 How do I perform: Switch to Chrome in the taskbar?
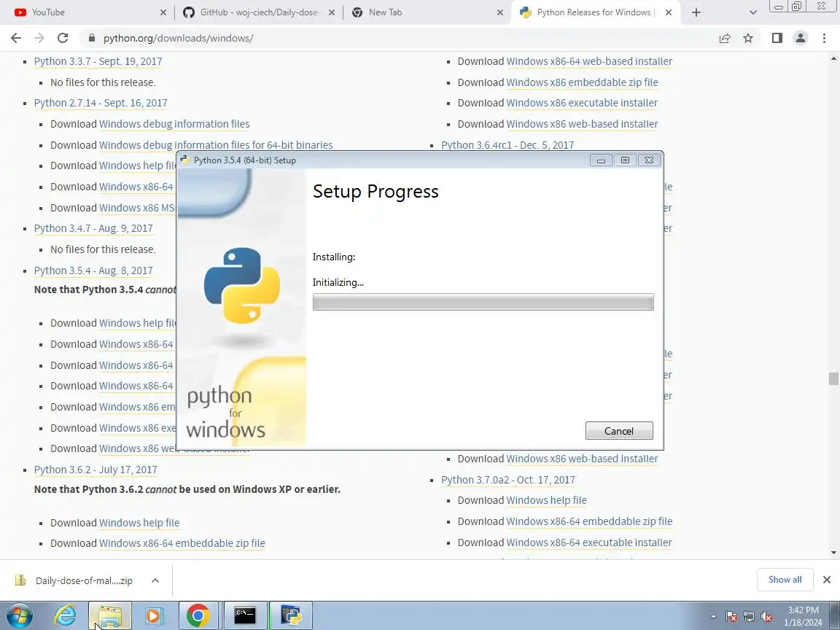coord(198,615)
